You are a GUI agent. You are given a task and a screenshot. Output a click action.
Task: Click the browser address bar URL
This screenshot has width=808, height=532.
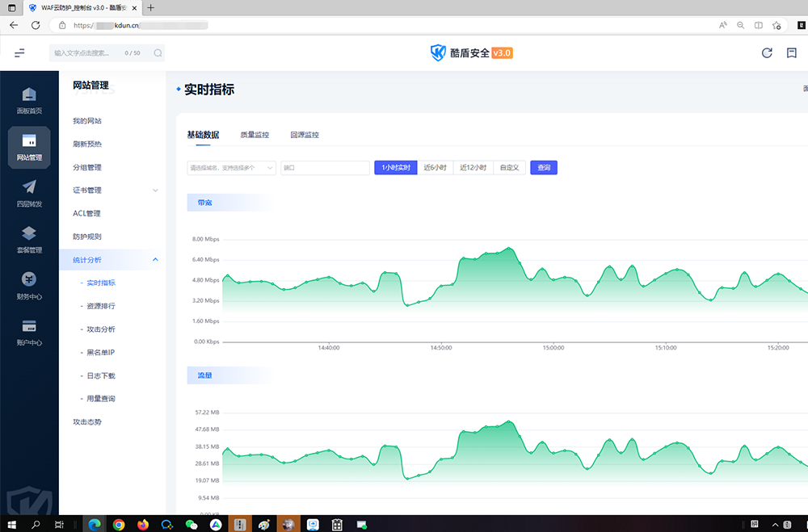click(141, 25)
